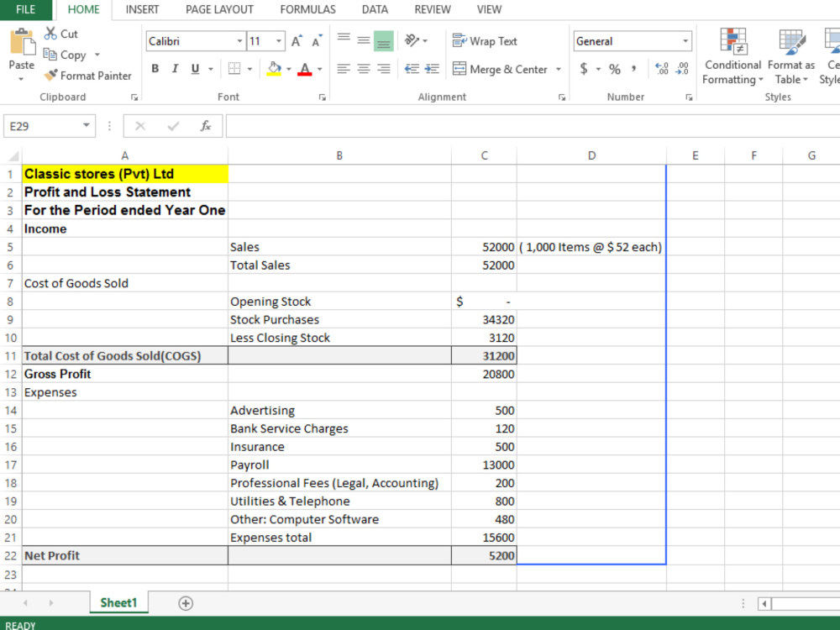Toggle Wrap Text
Screen dimensions: 840x630
[485, 41]
